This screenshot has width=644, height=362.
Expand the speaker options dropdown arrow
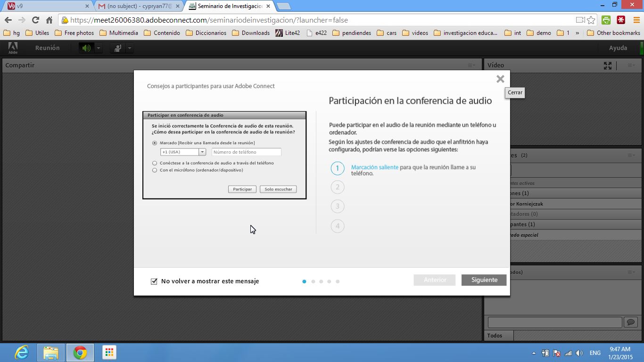pyautogui.click(x=98, y=48)
